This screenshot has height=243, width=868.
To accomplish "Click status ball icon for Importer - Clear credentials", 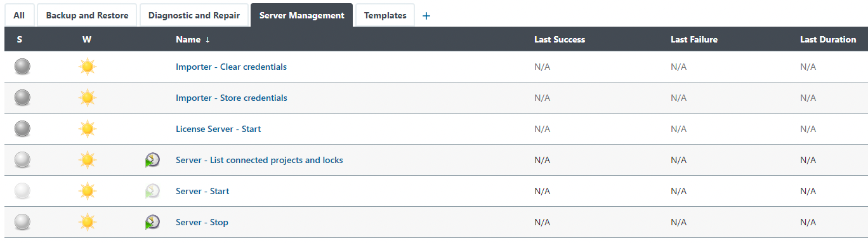I will [22, 67].
